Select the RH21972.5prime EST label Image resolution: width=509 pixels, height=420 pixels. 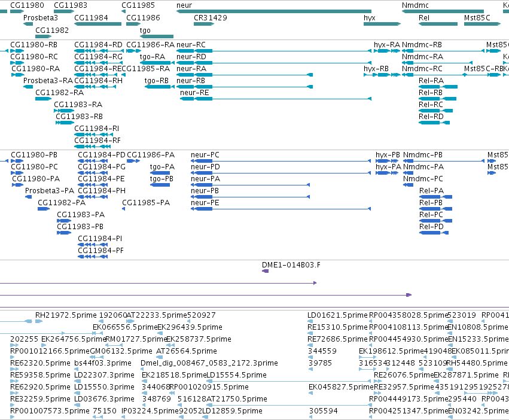coord(66,315)
